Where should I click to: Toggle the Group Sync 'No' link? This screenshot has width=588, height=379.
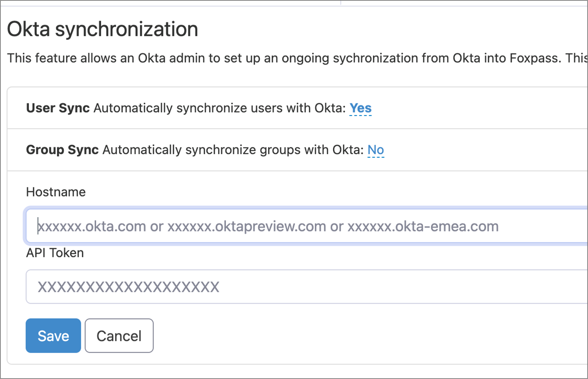coord(376,150)
